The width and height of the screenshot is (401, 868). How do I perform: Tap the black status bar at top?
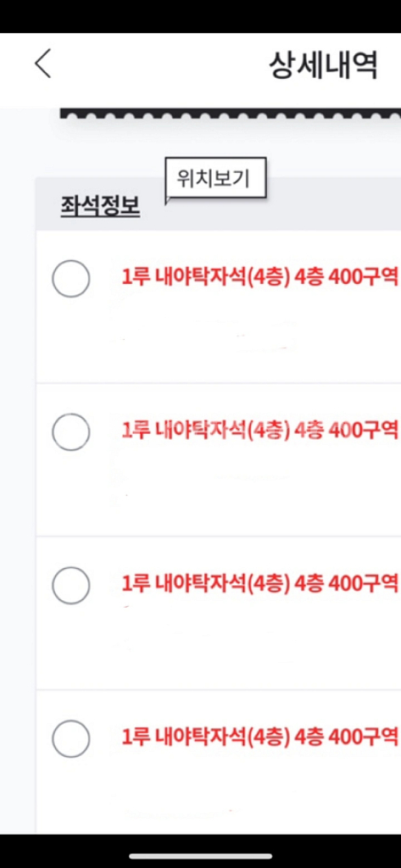[x=200, y=16]
